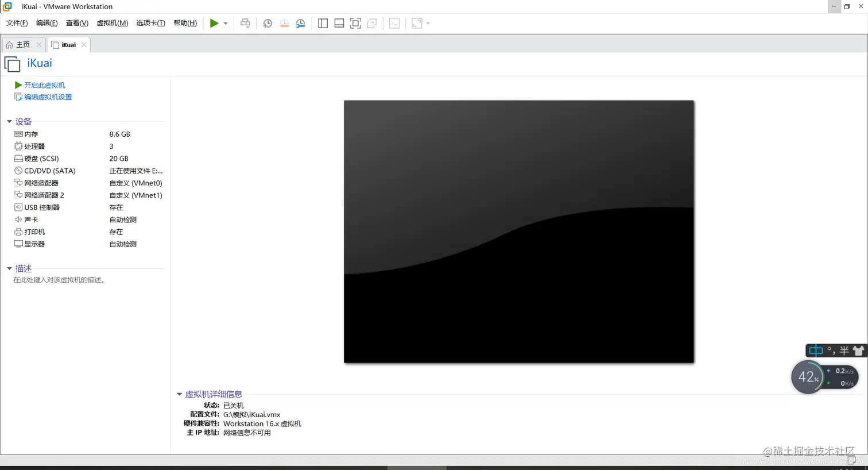Select the 打印机 device row

tap(88, 232)
